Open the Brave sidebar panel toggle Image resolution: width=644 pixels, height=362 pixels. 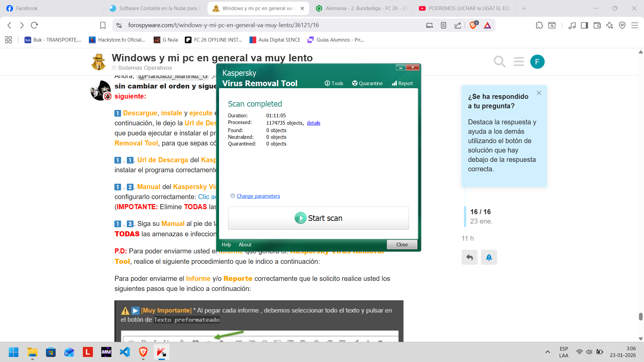tap(584, 25)
